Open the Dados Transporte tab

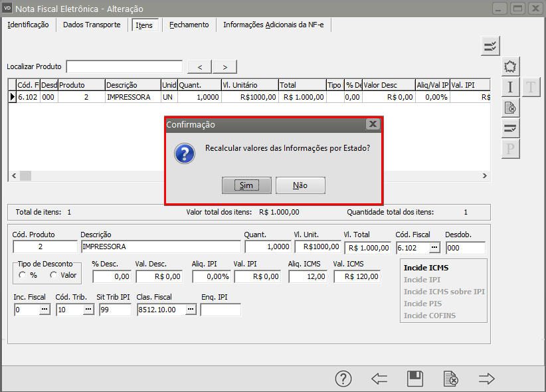pos(92,25)
